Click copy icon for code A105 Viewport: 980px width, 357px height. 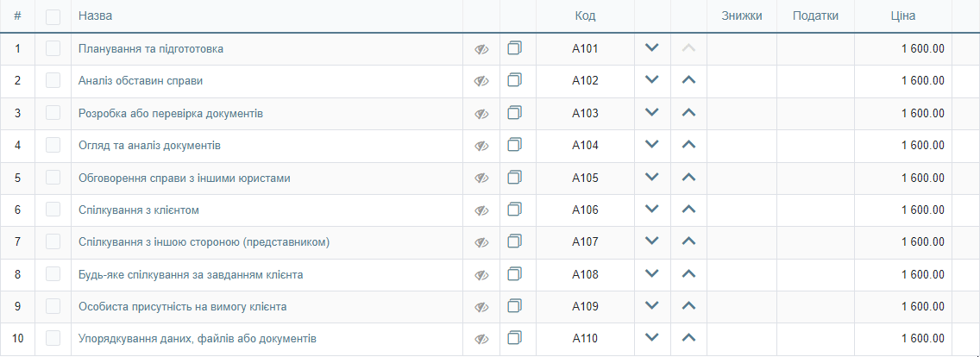[x=514, y=178]
